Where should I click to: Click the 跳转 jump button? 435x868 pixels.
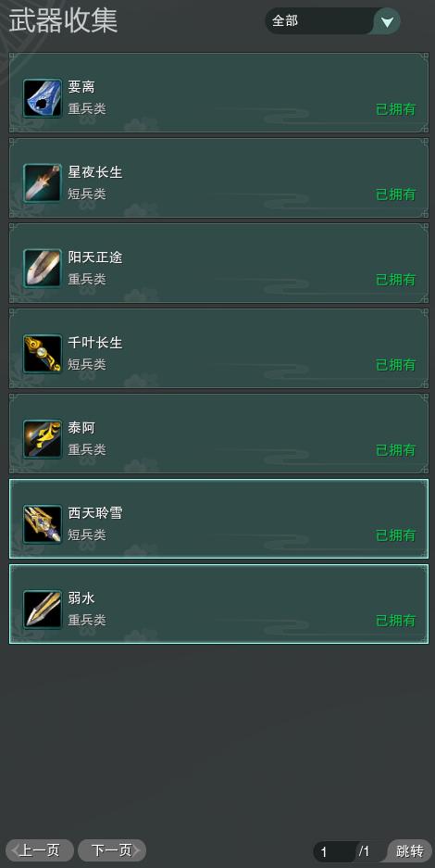click(410, 850)
